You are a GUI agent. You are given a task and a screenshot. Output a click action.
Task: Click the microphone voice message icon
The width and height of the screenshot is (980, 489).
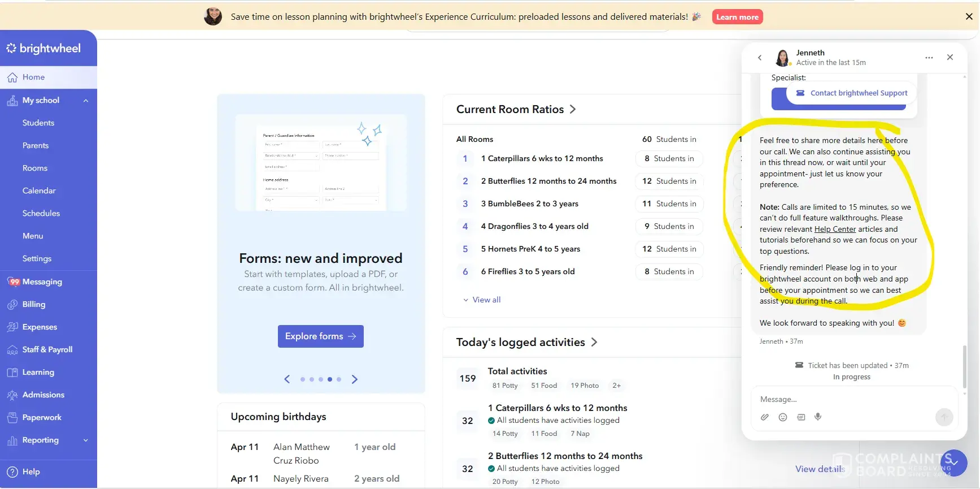(818, 417)
